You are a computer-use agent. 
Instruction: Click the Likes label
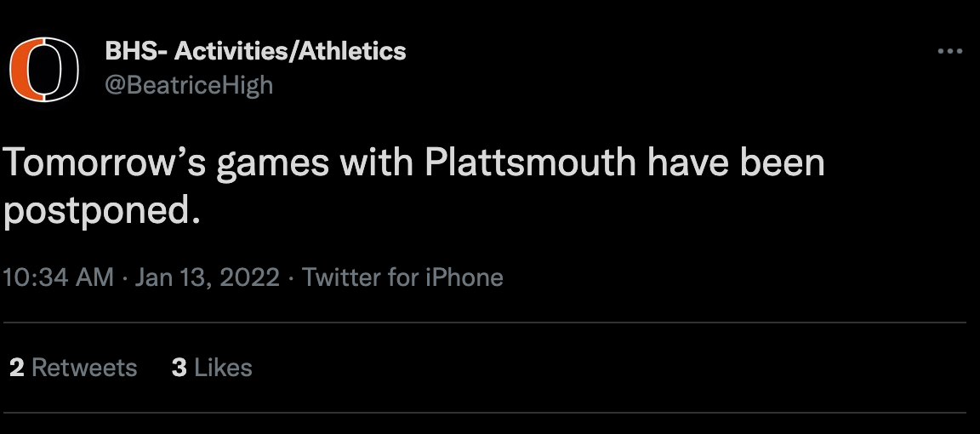point(223,368)
